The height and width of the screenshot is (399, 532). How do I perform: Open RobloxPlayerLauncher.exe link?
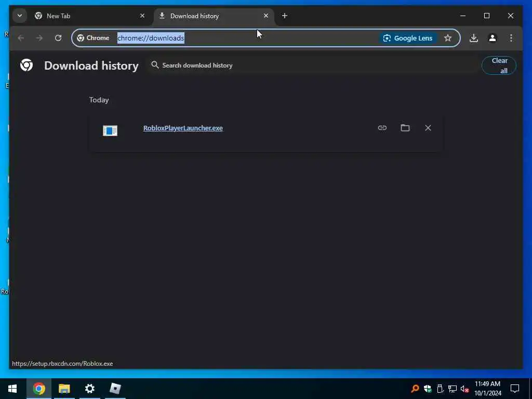pyautogui.click(x=183, y=128)
